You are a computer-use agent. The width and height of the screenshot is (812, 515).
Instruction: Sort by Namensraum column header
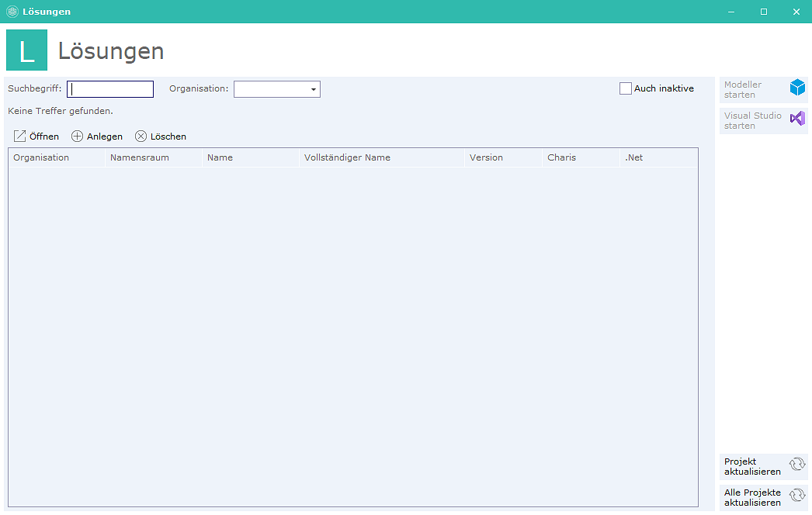[x=153, y=157]
